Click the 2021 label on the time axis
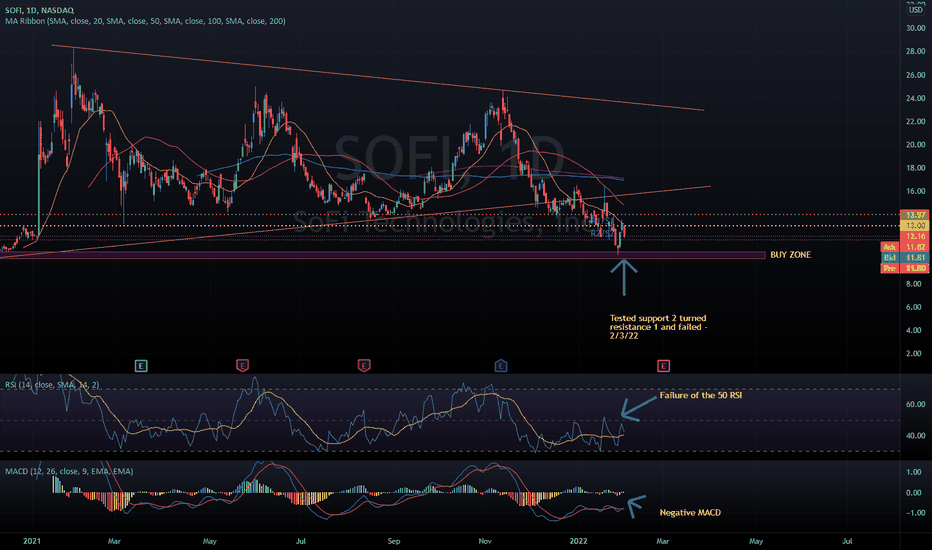Image resolution: width=932 pixels, height=550 pixels. (32, 541)
